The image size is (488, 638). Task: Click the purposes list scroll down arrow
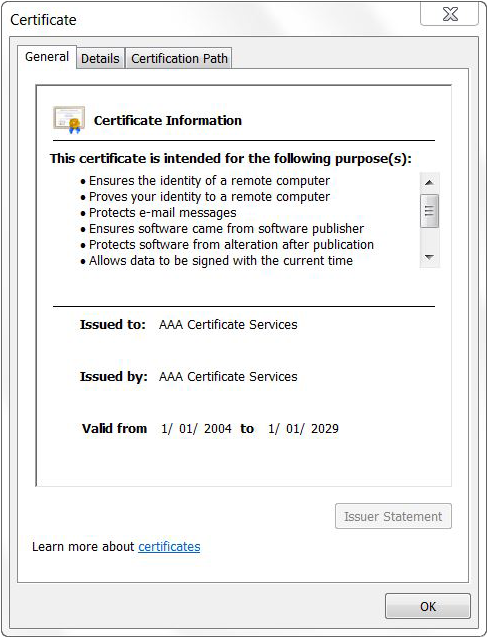click(x=429, y=257)
